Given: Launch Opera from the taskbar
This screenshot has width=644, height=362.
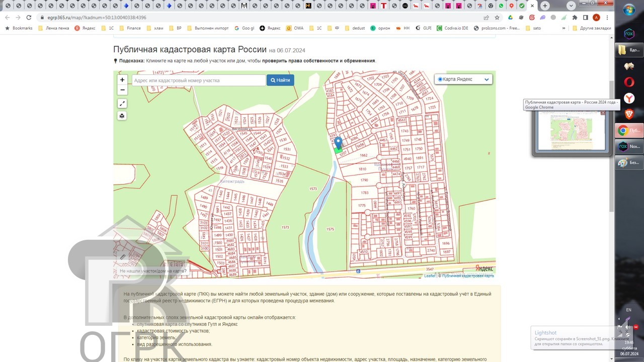Looking at the screenshot, I should point(629,82).
